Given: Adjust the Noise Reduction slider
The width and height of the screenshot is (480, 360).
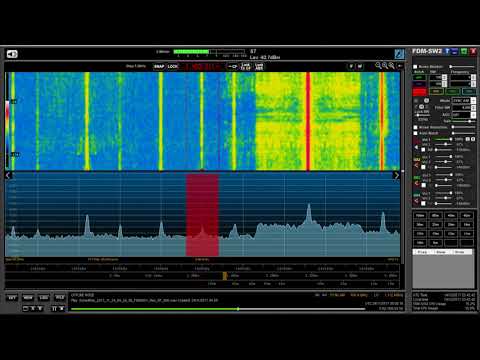Looking at the screenshot, I should (x=463, y=127).
